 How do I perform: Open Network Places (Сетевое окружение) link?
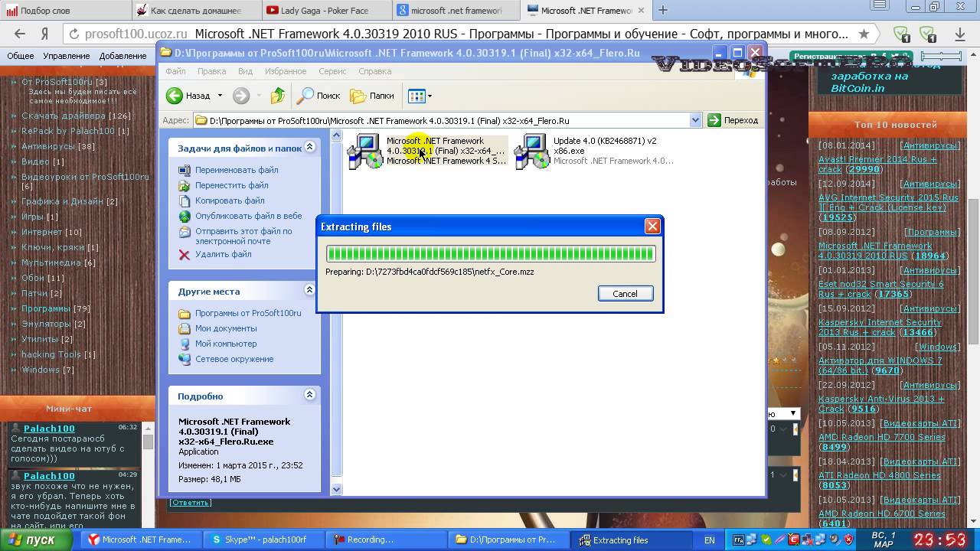[234, 359]
